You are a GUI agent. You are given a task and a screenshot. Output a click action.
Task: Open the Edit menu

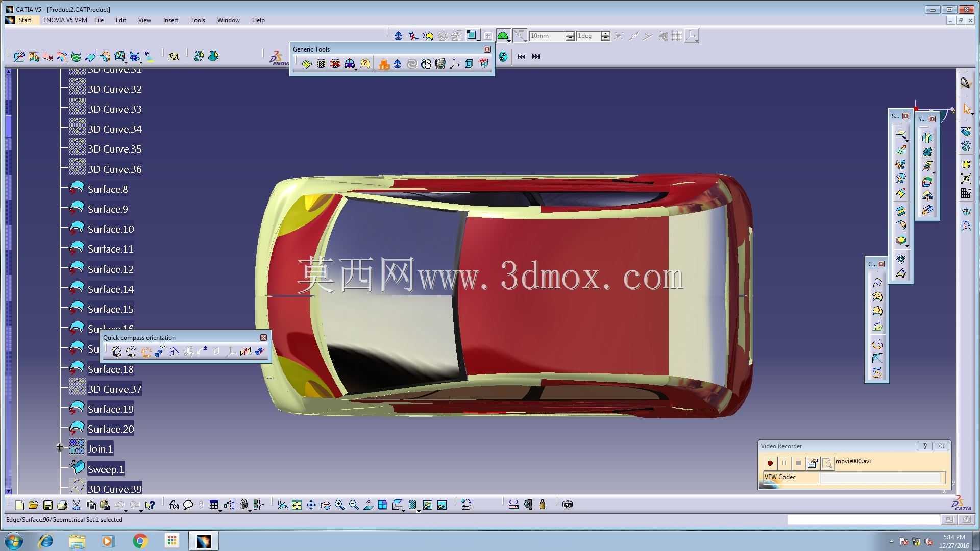click(x=121, y=20)
